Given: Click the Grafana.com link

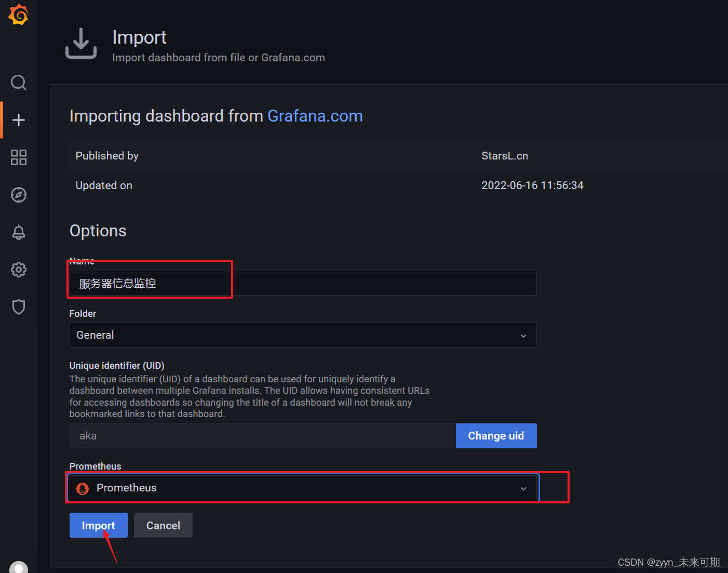Looking at the screenshot, I should click(x=315, y=116).
